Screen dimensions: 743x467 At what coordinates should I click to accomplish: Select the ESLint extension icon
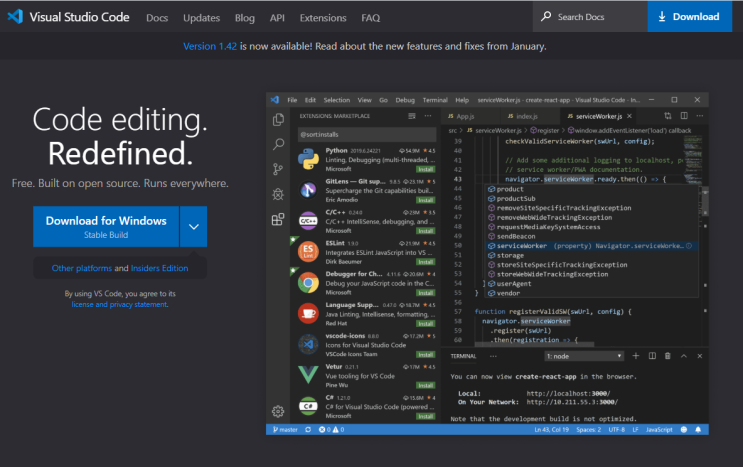[308, 251]
